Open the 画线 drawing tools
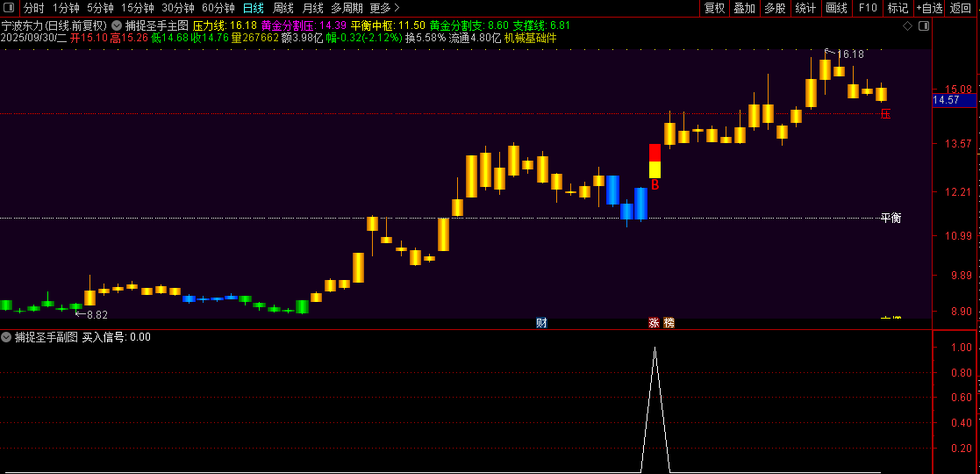 click(836, 8)
